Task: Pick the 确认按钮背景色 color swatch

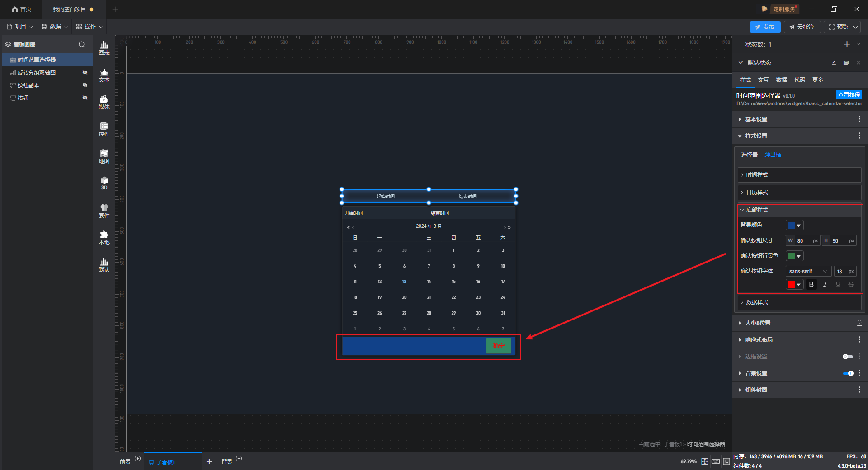Action: point(795,256)
